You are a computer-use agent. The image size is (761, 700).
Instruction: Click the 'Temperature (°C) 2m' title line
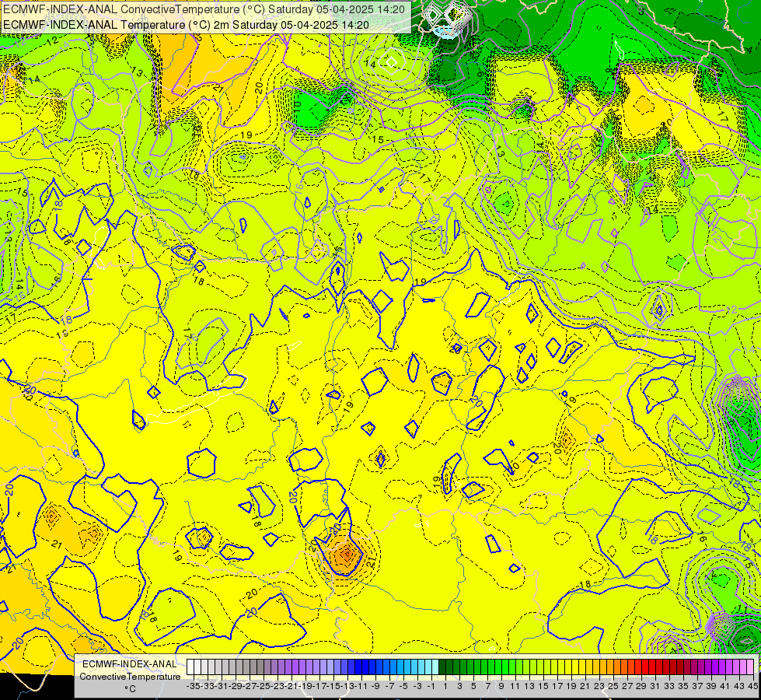point(186,25)
